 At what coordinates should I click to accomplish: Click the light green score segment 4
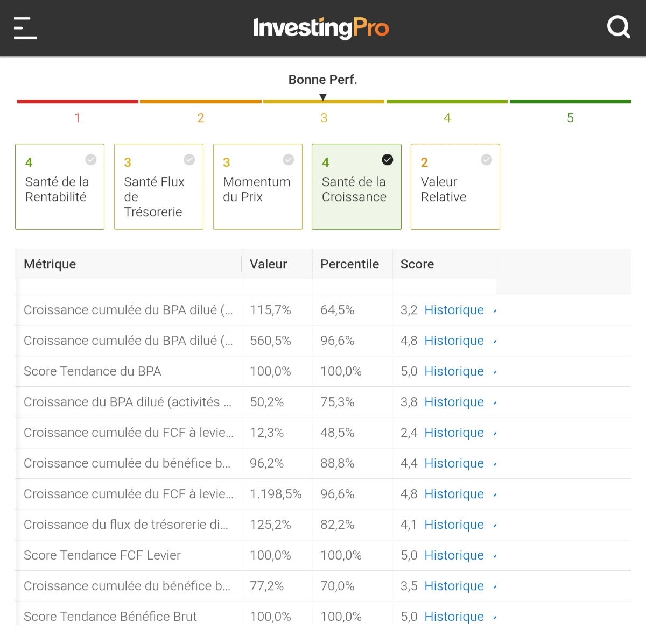coord(447,101)
